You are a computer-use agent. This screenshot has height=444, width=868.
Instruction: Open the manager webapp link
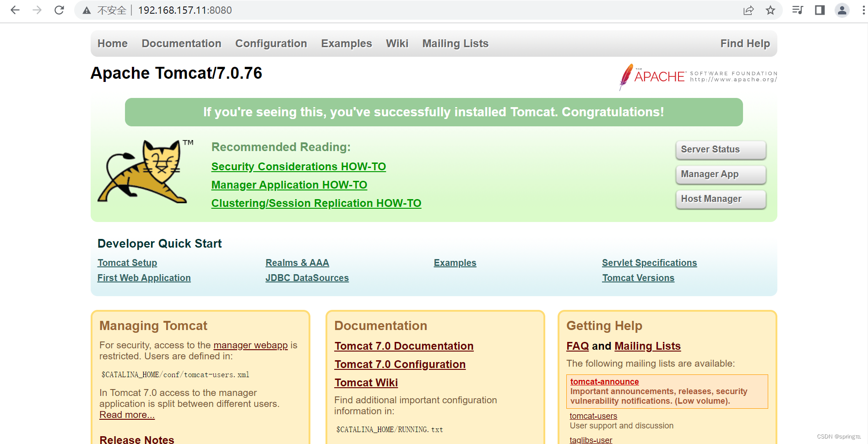tap(250, 345)
